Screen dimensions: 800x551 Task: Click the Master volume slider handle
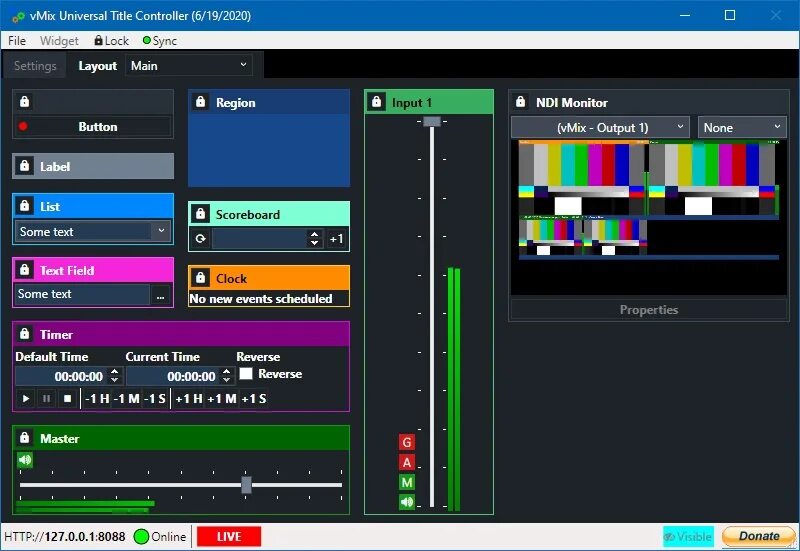[x=246, y=485]
